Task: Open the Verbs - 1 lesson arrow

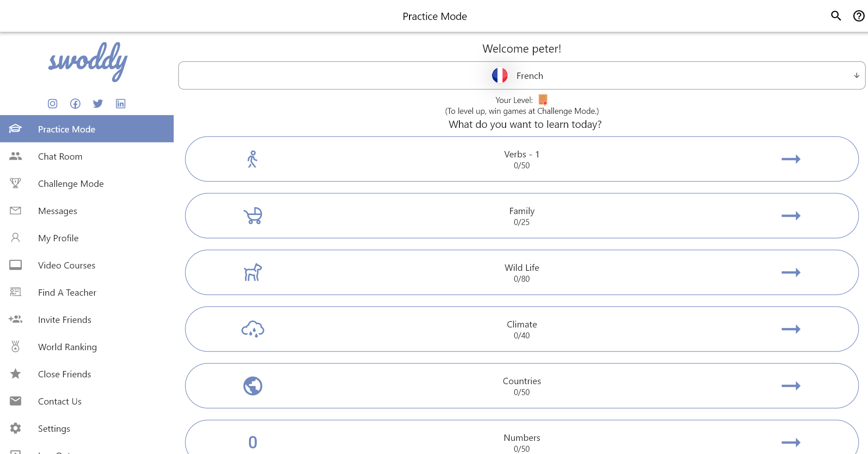Action: (x=791, y=159)
